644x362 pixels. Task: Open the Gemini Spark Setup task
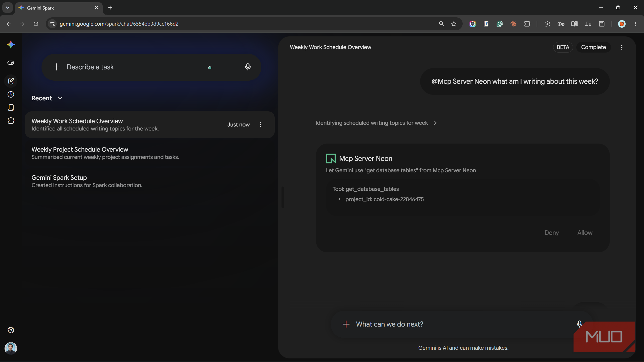click(150, 181)
